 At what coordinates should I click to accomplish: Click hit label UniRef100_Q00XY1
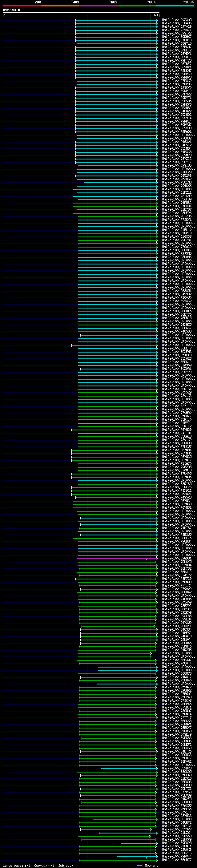[x=177, y=626]
